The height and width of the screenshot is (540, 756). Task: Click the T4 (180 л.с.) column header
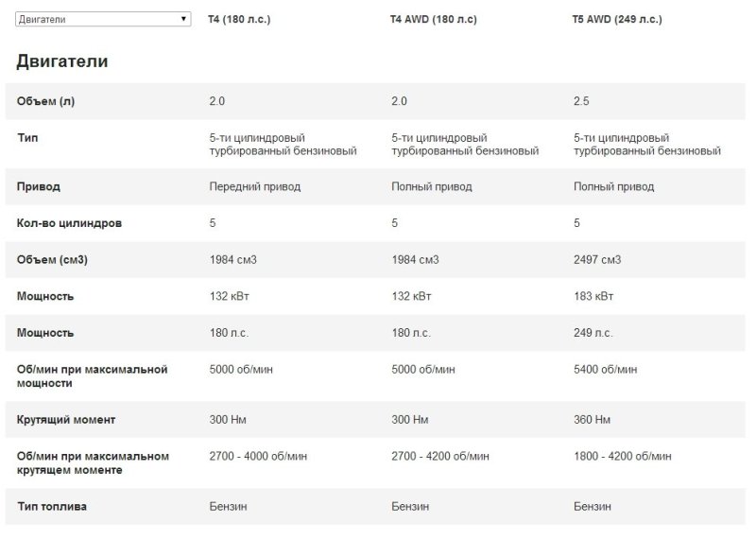(239, 19)
